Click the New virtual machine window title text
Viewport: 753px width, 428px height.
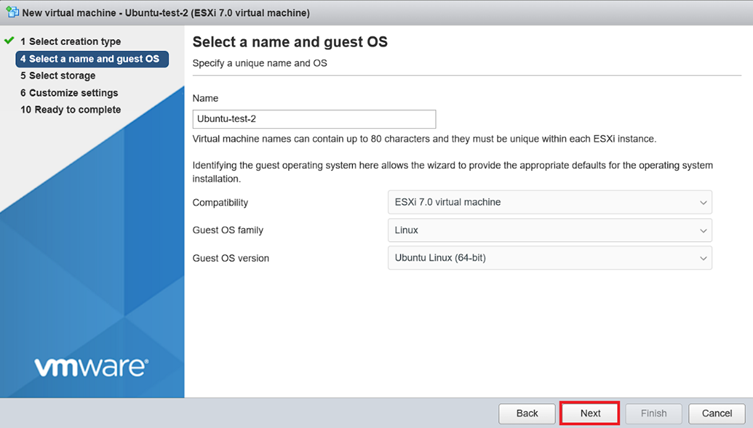(x=165, y=12)
